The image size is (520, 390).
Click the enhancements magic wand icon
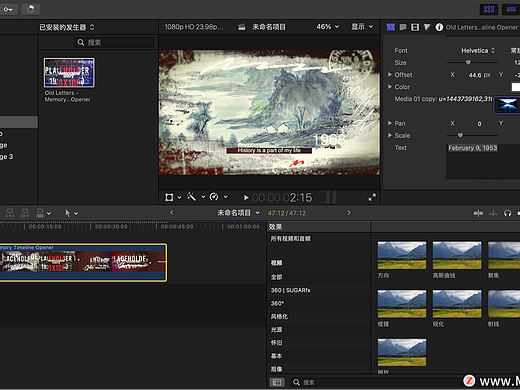point(191,197)
